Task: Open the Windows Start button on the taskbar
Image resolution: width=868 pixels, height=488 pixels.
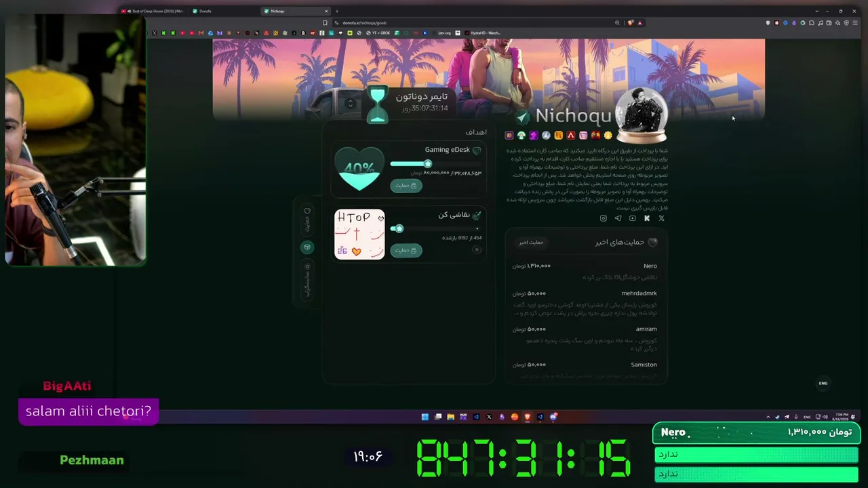Action: pyautogui.click(x=425, y=417)
